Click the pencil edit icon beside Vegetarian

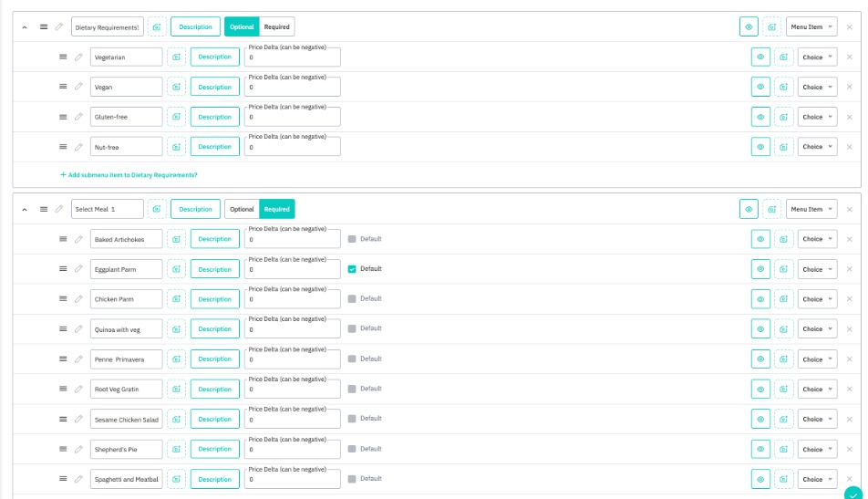78,57
